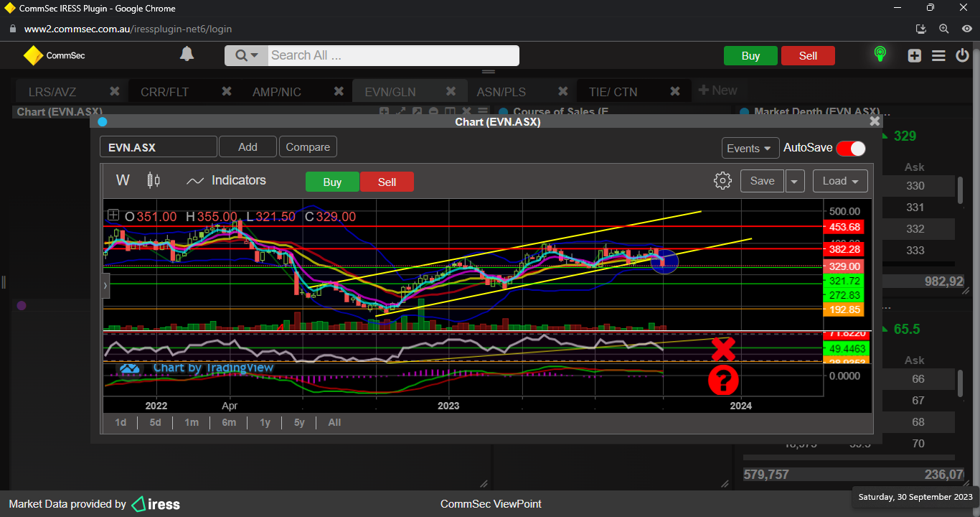The image size is (980, 517).
Task: Select the 5y time range
Action: pyautogui.click(x=299, y=422)
